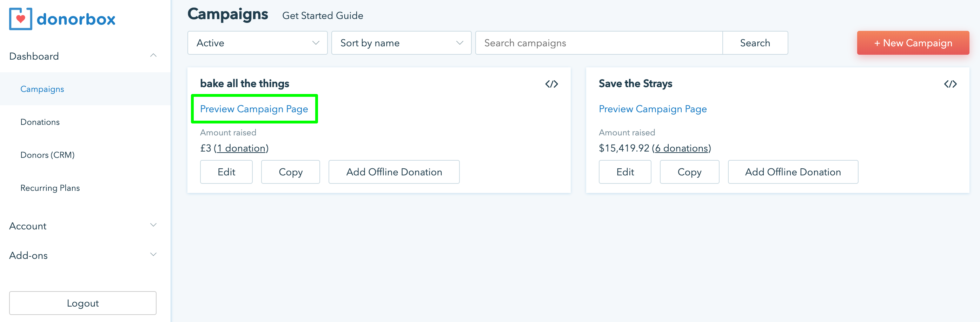Open embed code for Save the Strays
The image size is (980, 322).
(950, 84)
